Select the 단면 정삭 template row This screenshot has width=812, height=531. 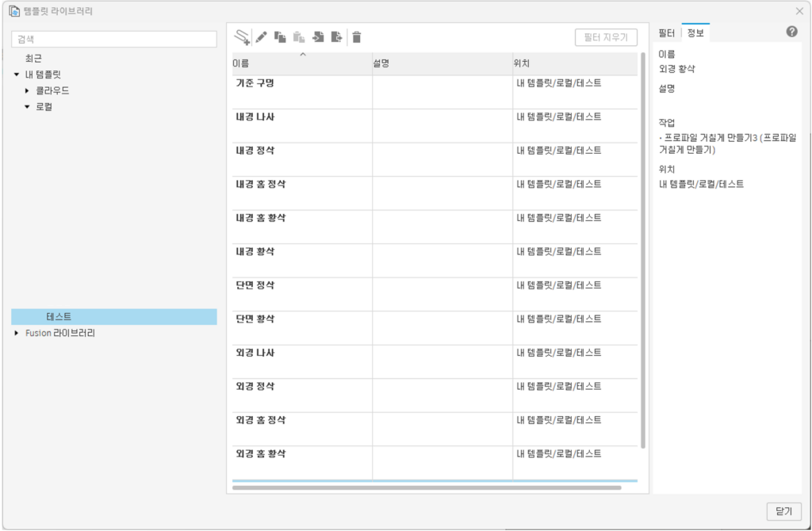[x=435, y=294]
